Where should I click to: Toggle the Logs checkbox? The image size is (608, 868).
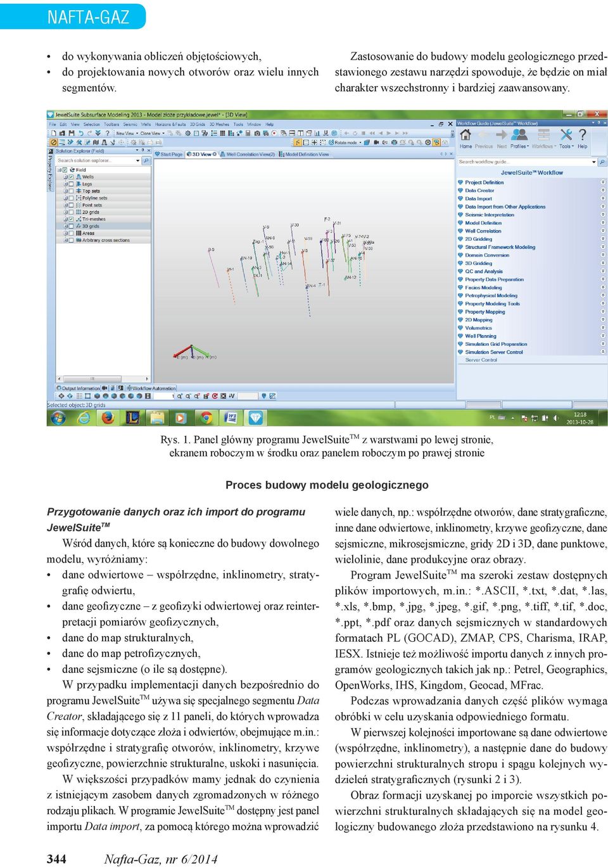(71, 184)
